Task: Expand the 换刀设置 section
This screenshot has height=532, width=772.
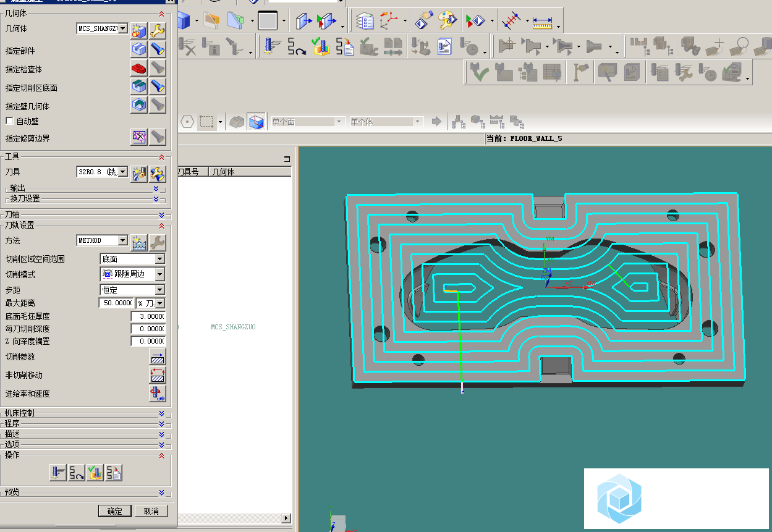Action: [156, 199]
